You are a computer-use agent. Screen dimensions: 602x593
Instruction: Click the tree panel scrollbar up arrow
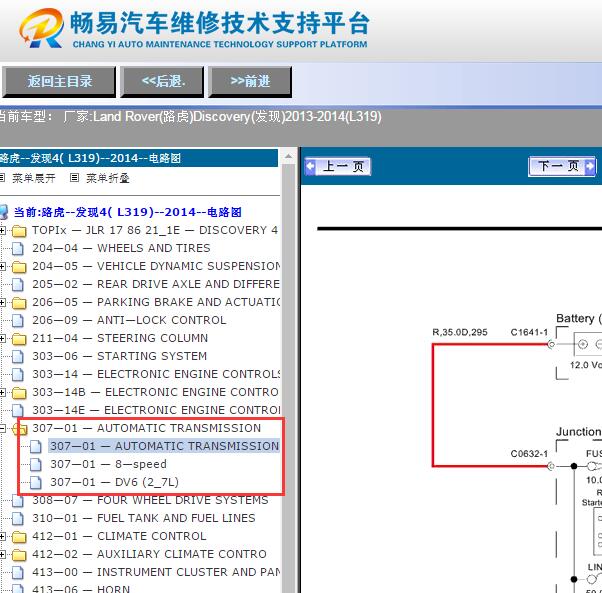pyautogui.click(x=288, y=157)
